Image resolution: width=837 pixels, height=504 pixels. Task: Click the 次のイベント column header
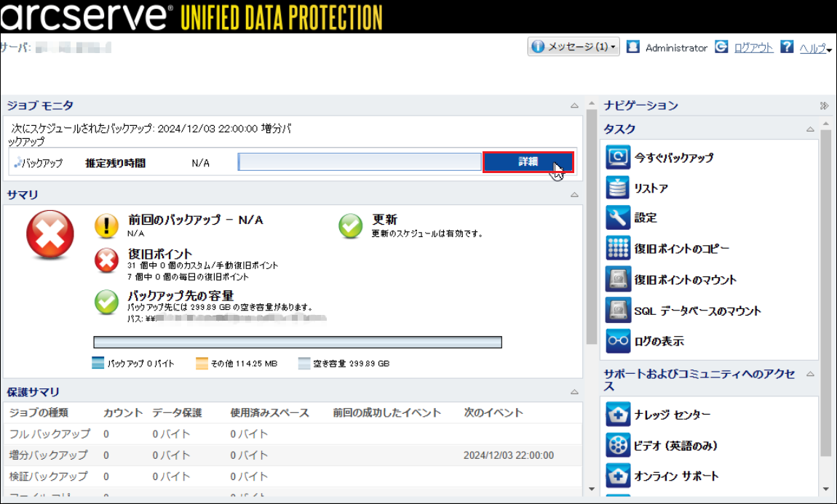[x=493, y=413]
